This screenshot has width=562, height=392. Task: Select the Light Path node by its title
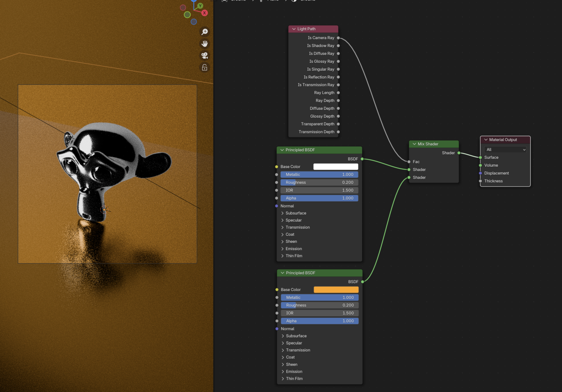306,29
